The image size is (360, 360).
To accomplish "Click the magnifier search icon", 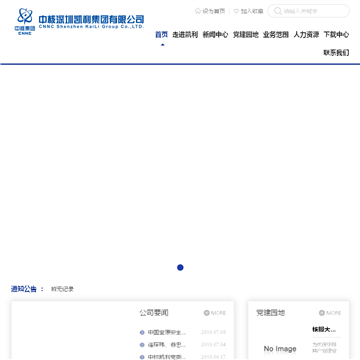I will 278,11.
